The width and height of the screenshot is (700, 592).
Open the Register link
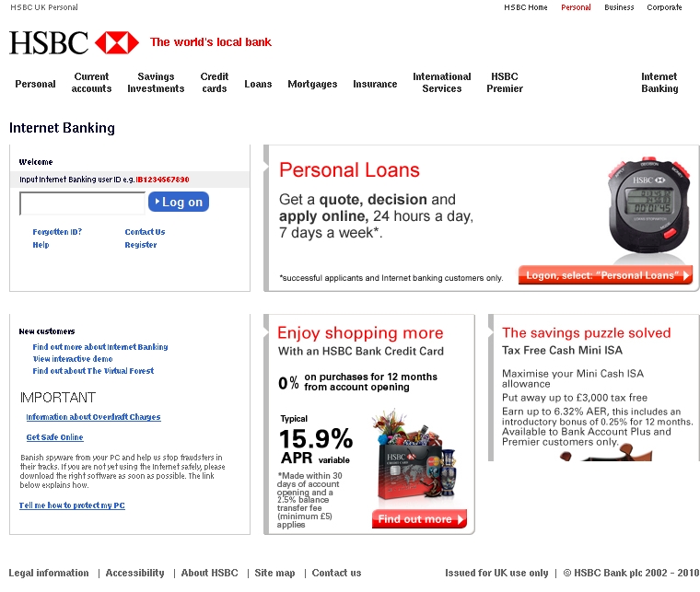141,245
